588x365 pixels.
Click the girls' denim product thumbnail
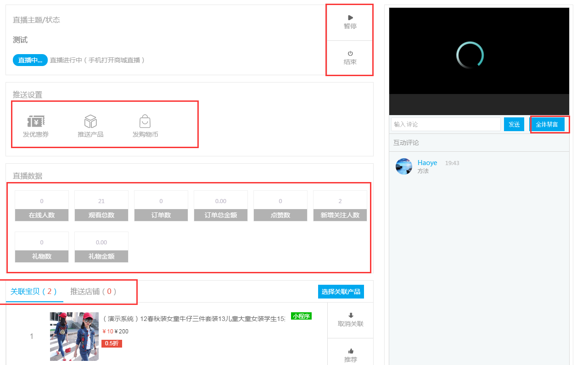pyautogui.click(x=74, y=337)
